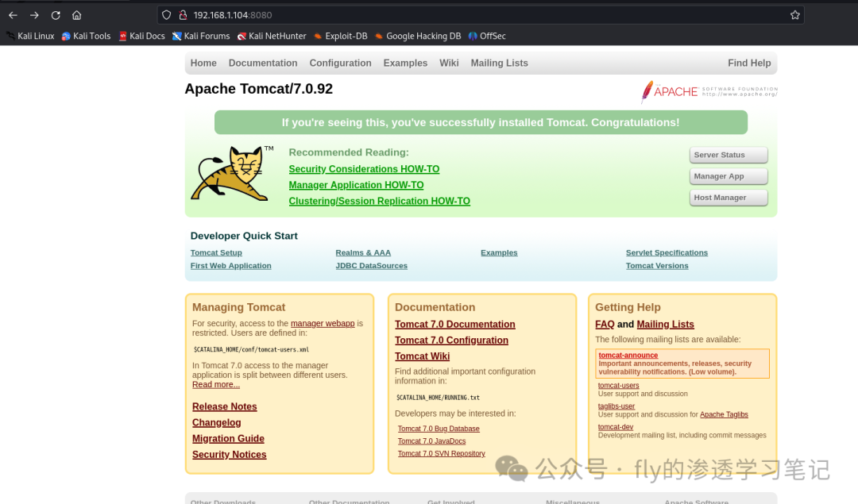Reload the page with the refresh icon

tap(56, 15)
